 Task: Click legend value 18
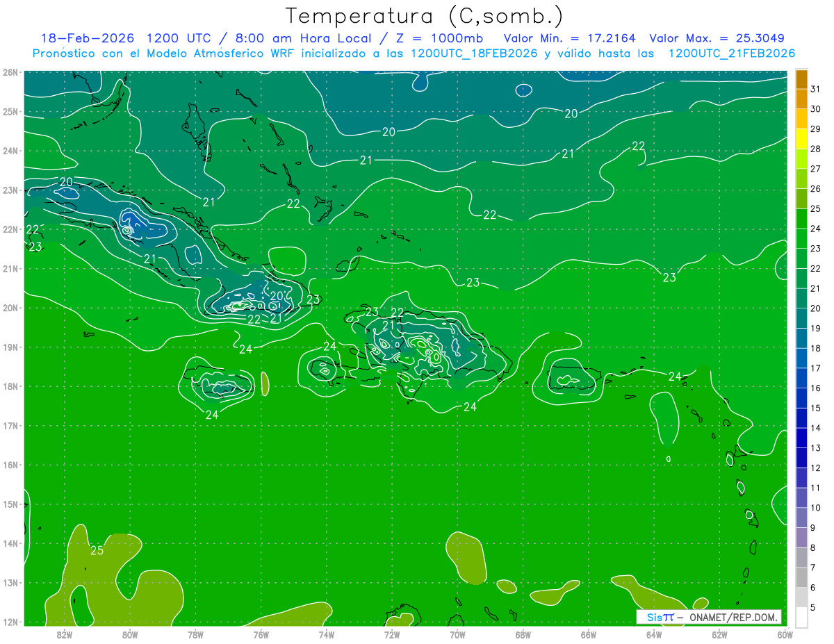tap(816, 348)
